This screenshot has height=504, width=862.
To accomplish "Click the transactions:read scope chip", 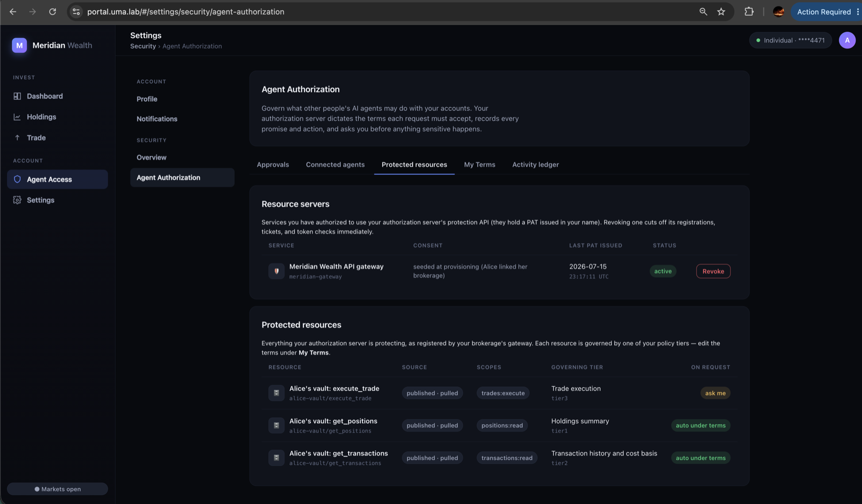I will coord(507,458).
